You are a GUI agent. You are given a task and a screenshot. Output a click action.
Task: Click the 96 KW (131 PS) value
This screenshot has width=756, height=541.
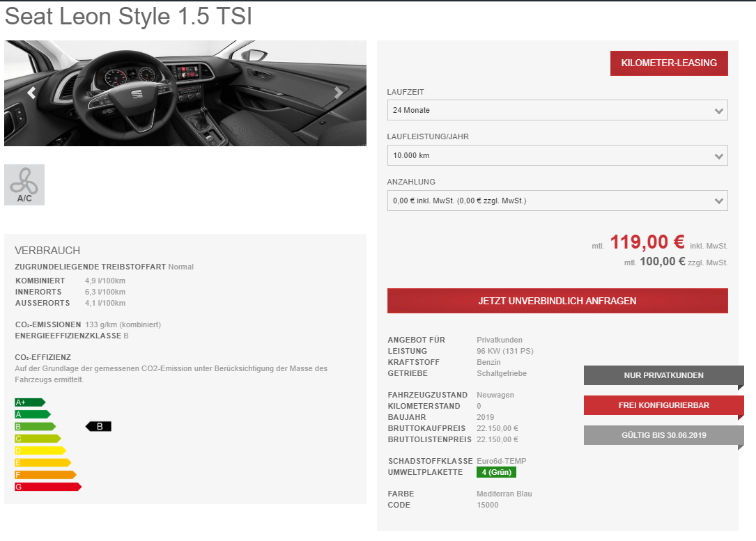pos(504,351)
